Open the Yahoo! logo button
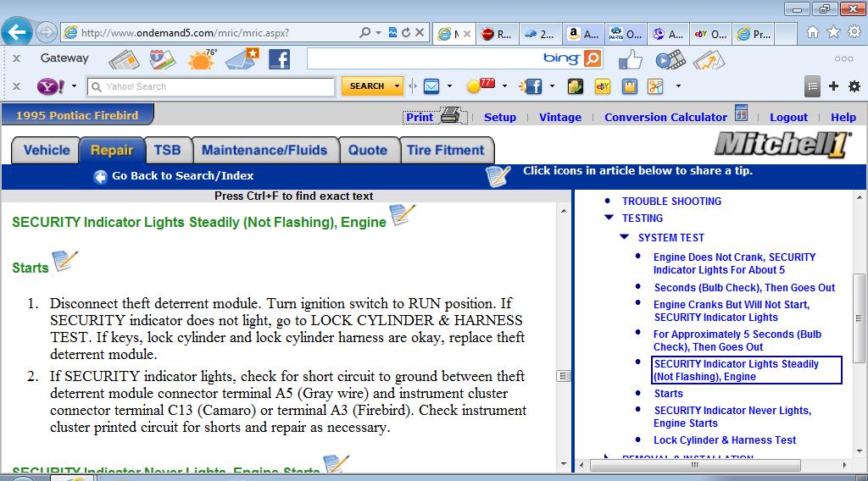 [x=51, y=87]
